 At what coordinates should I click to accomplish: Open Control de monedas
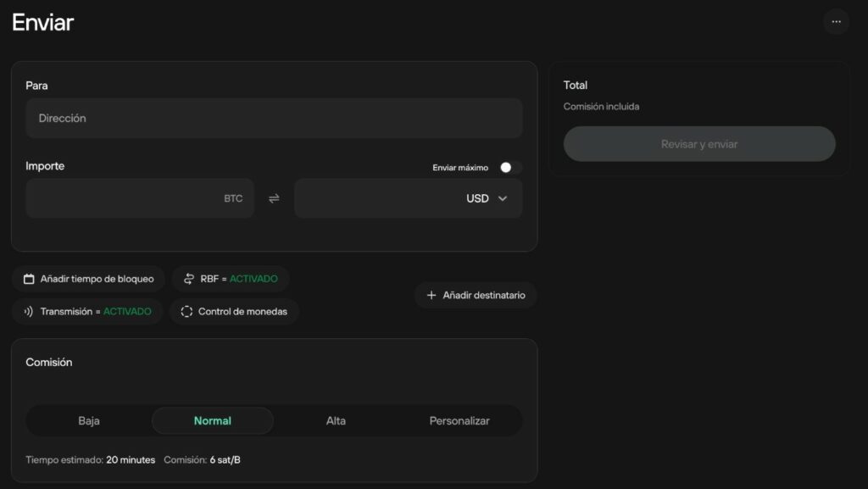point(235,311)
